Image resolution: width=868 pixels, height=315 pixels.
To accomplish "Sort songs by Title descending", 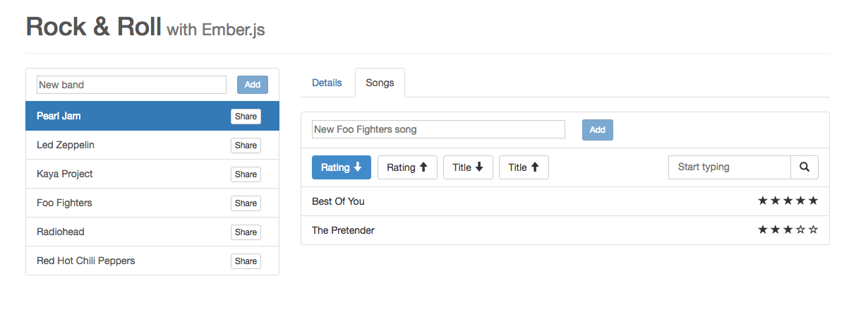I will pyautogui.click(x=468, y=167).
